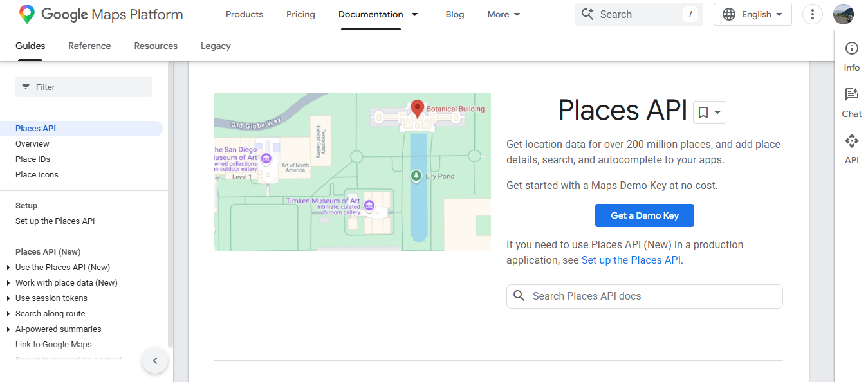This screenshot has height=382, width=868.
Task: Expand Search along route section
Action: 8,314
